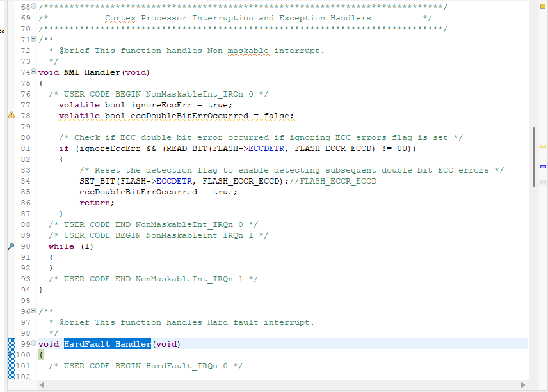Viewport: 548px width, 392px height.
Task: Collapse the HardFault_Handler function at line 99
Action: [x=33, y=343]
